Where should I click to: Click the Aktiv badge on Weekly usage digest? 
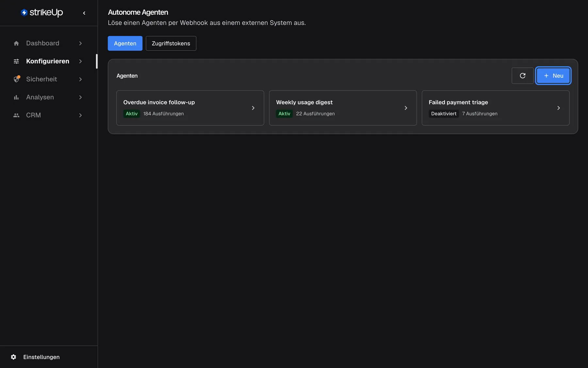pos(284,114)
